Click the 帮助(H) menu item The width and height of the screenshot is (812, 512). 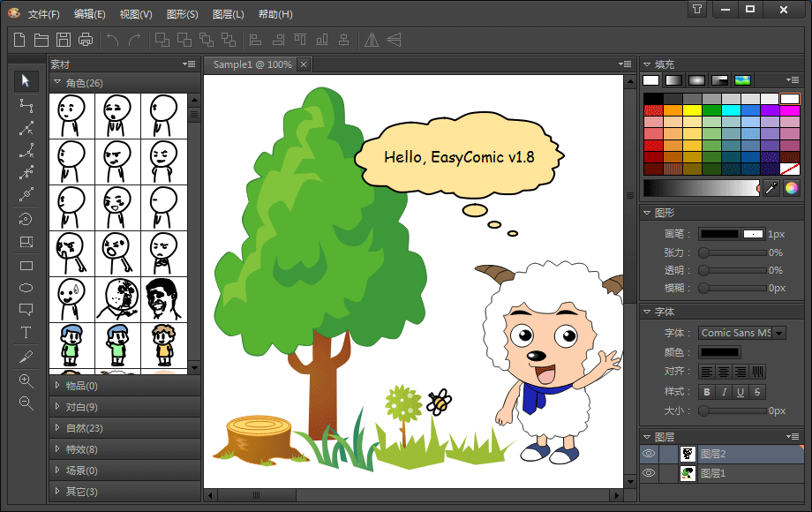(274, 13)
